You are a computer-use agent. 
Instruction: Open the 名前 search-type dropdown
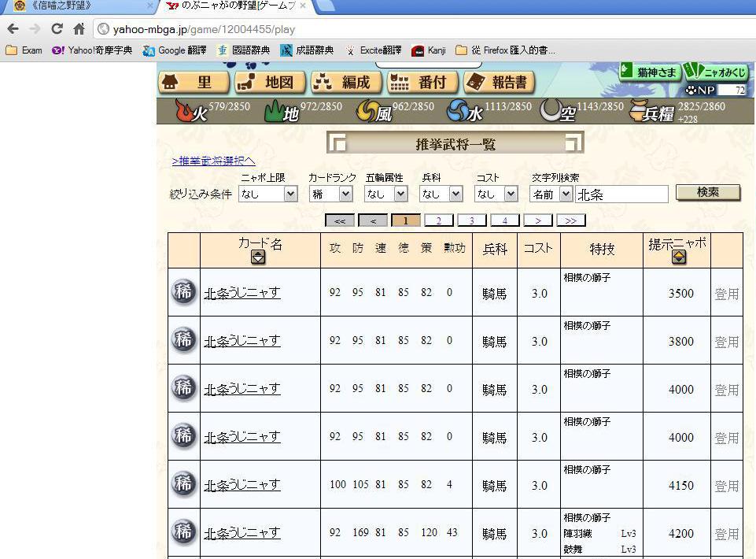coord(551,194)
